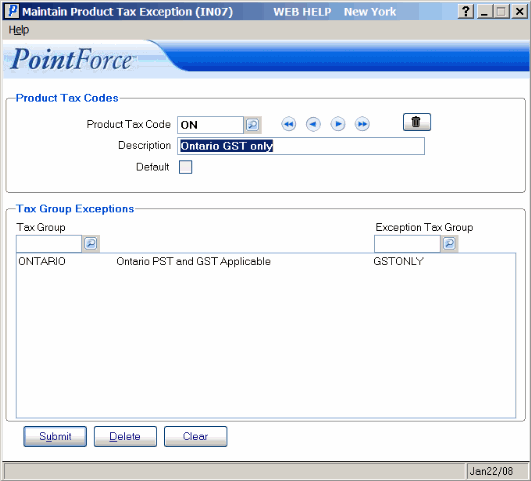531x481 pixels.
Task: Go to previous product tax record
Action: pos(313,124)
